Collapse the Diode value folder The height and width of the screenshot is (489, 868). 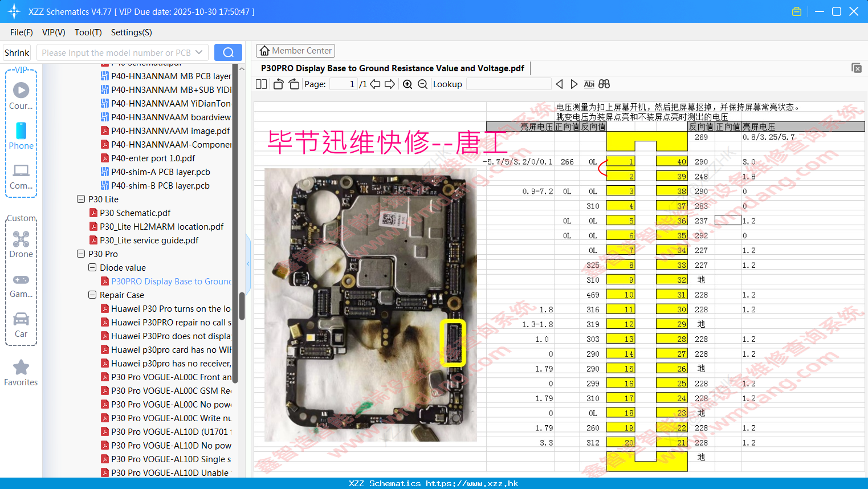point(92,267)
